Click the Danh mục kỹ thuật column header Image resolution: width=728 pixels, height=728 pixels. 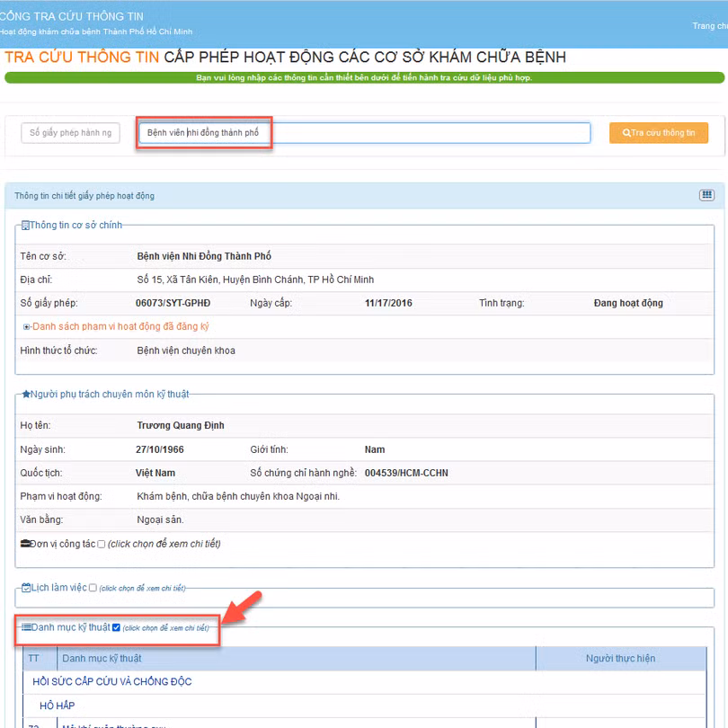102,659
